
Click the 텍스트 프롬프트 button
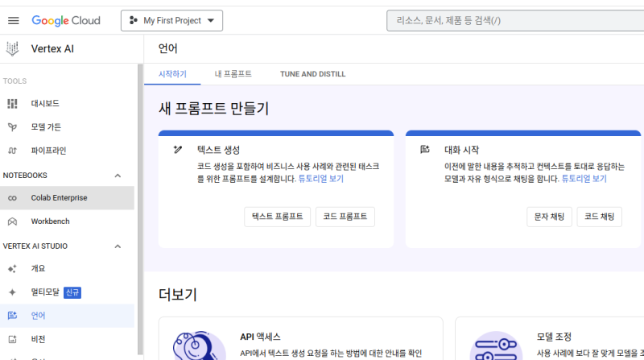pos(277,217)
